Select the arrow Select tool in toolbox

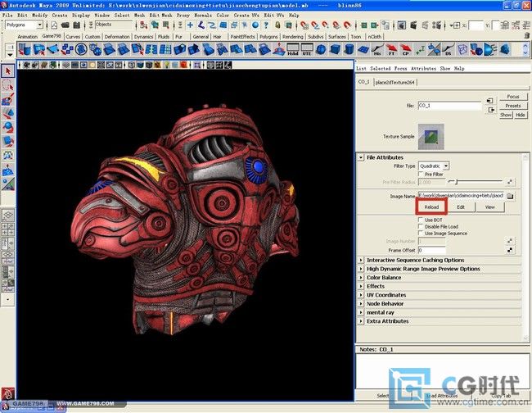[x=8, y=71]
